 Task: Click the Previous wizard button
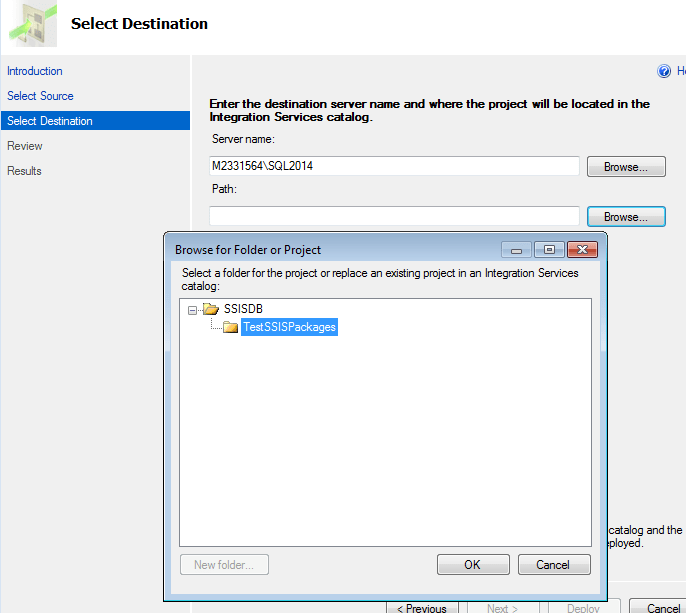click(x=423, y=607)
